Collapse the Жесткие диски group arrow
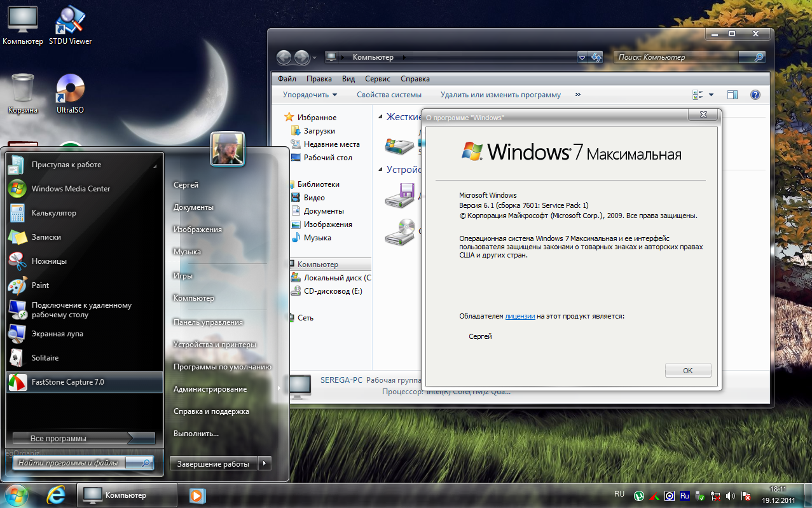 point(380,117)
